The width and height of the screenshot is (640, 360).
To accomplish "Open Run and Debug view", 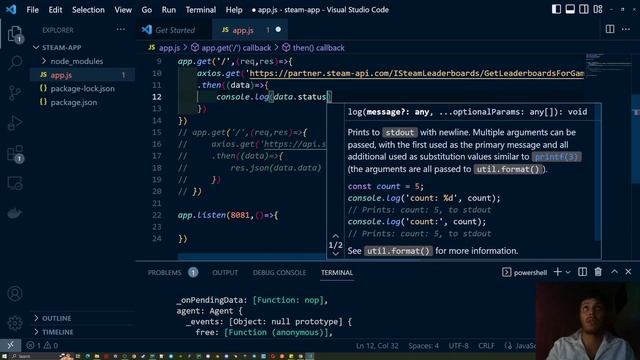I will tap(15, 123).
